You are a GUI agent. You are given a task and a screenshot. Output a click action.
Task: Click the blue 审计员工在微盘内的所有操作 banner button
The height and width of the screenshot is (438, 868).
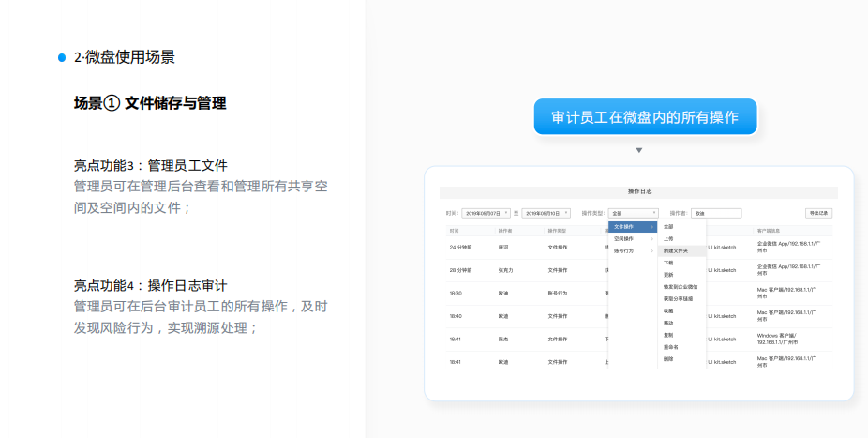(645, 117)
